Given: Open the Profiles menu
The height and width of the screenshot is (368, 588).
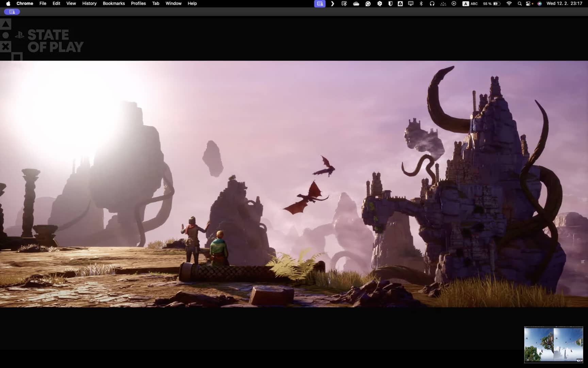Looking at the screenshot, I should click(138, 3).
